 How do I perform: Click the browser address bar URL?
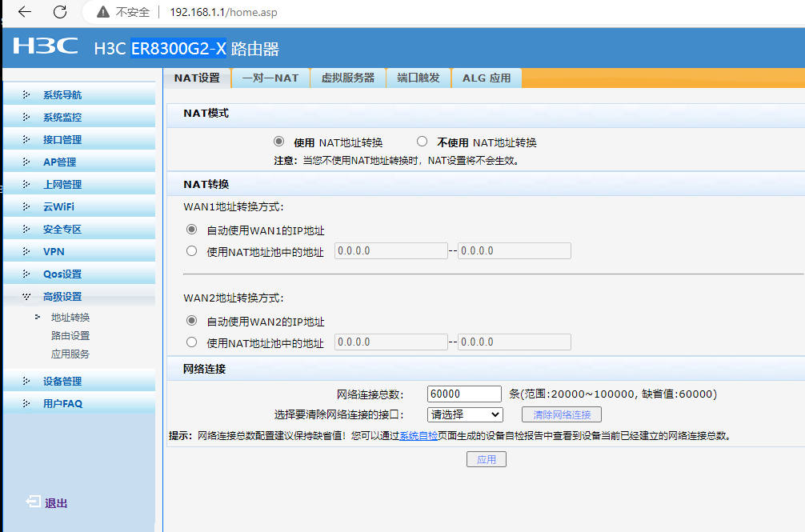[x=223, y=12]
